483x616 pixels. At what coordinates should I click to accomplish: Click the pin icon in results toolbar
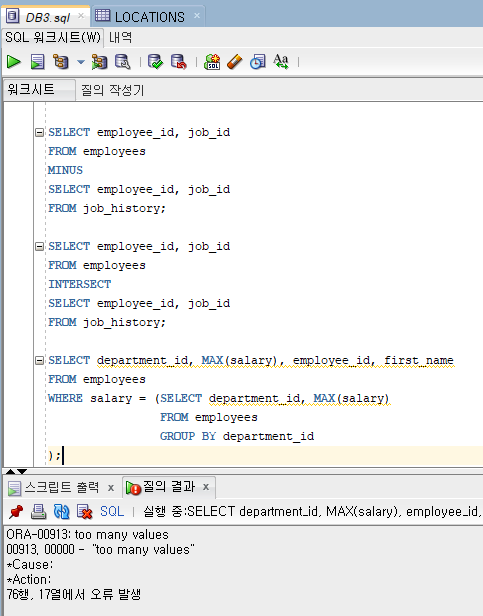pos(16,512)
